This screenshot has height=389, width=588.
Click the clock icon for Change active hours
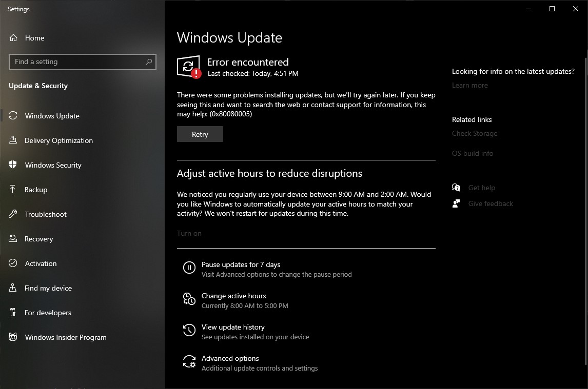click(x=189, y=299)
